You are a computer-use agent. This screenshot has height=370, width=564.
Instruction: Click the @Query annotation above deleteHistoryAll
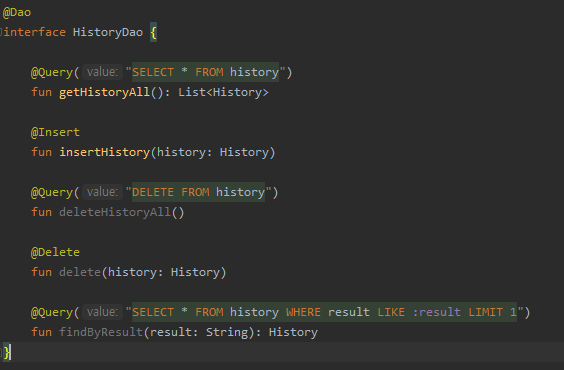(52, 192)
